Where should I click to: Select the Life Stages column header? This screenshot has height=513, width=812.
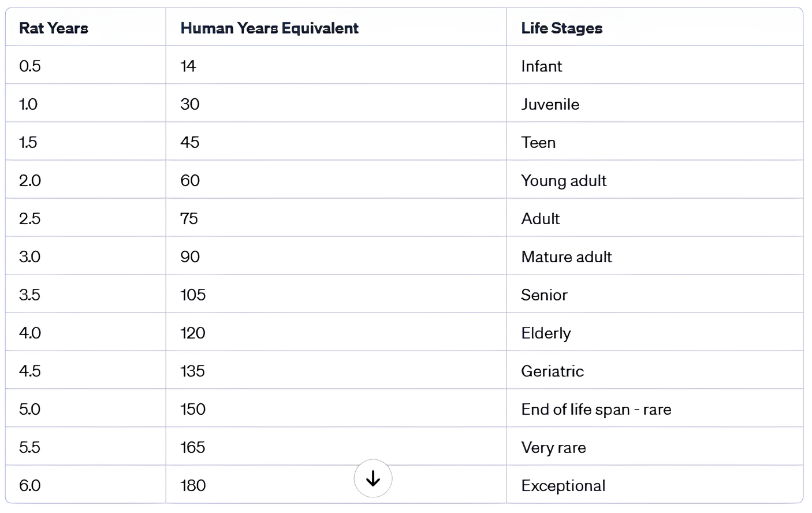coord(561,27)
